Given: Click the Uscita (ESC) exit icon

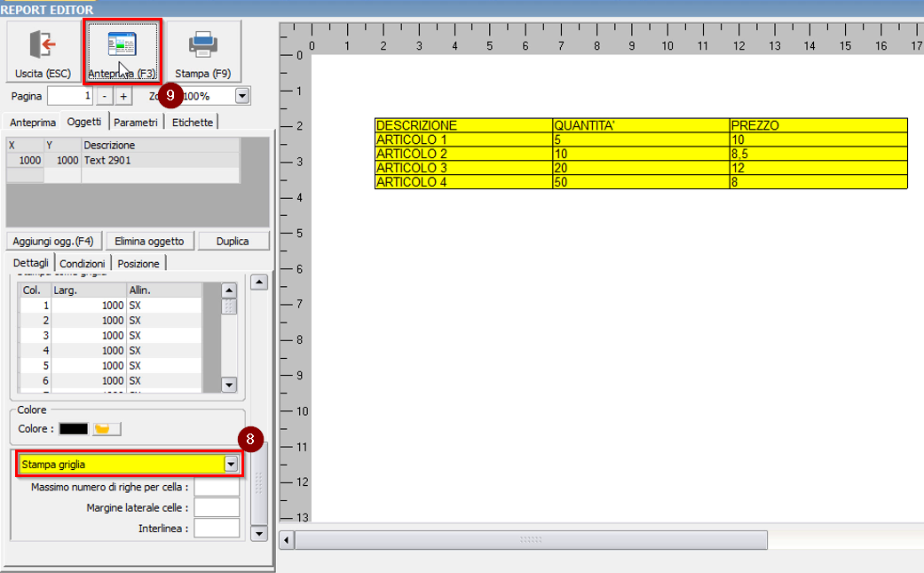Looking at the screenshot, I should click(x=43, y=44).
